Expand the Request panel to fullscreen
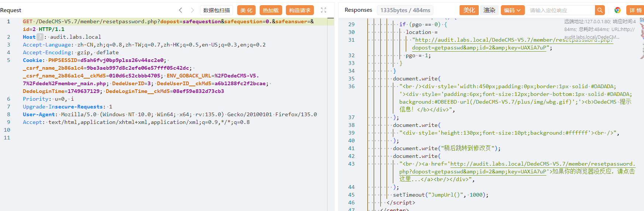644x211 pixels. (323, 10)
